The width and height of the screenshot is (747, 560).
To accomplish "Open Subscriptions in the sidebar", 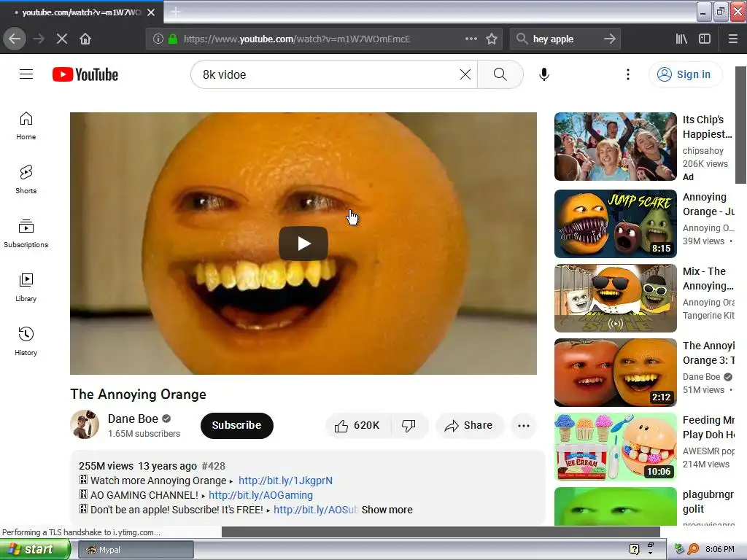I will tap(26, 234).
